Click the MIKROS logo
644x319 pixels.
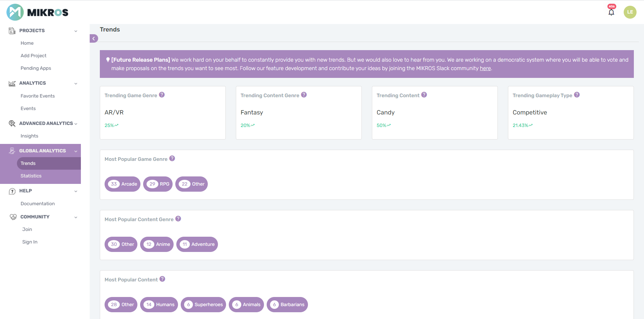click(x=37, y=12)
